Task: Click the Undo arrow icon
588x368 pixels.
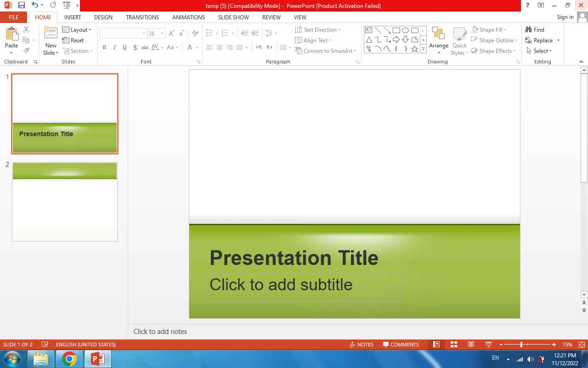Action: coord(35,6)
